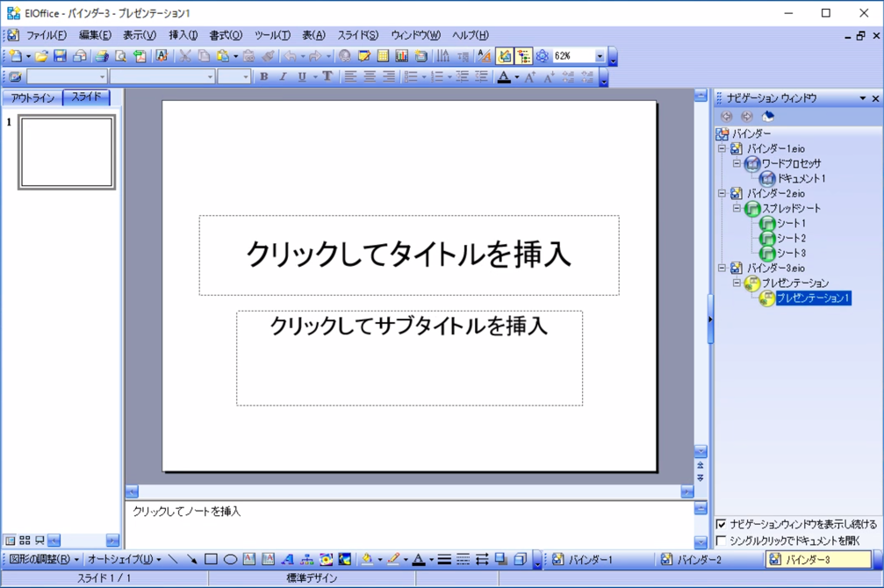Collapse the ワードプロセッサ node

(737, 163)
